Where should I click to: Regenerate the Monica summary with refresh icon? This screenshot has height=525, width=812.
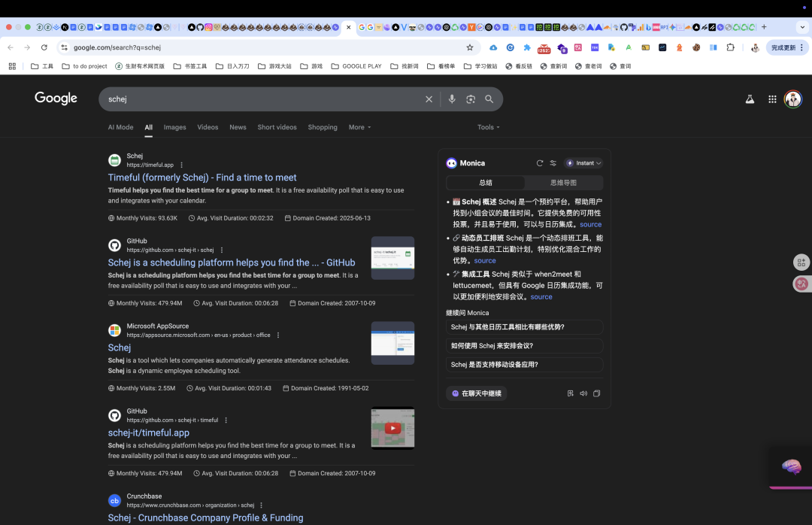[540, 162]
